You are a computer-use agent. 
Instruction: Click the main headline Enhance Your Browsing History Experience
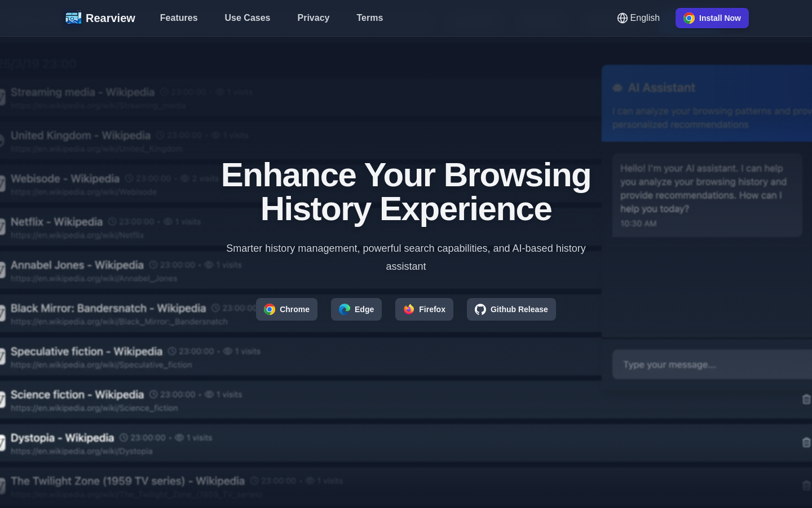click(x=406, y=192)
